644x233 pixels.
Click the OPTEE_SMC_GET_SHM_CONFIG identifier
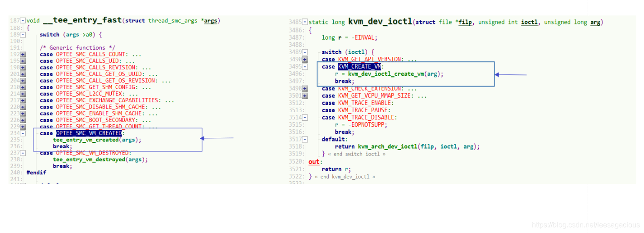[95, 87]
